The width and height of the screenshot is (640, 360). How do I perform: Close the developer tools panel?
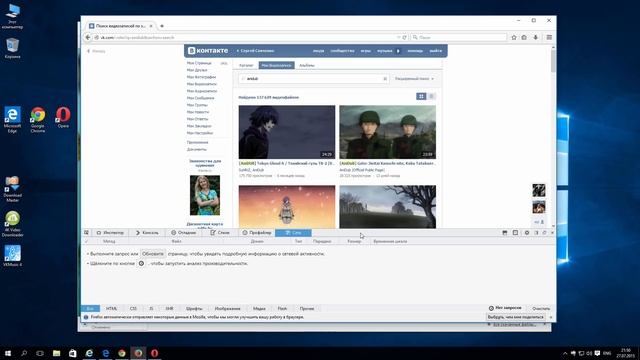tap(552, 233)
